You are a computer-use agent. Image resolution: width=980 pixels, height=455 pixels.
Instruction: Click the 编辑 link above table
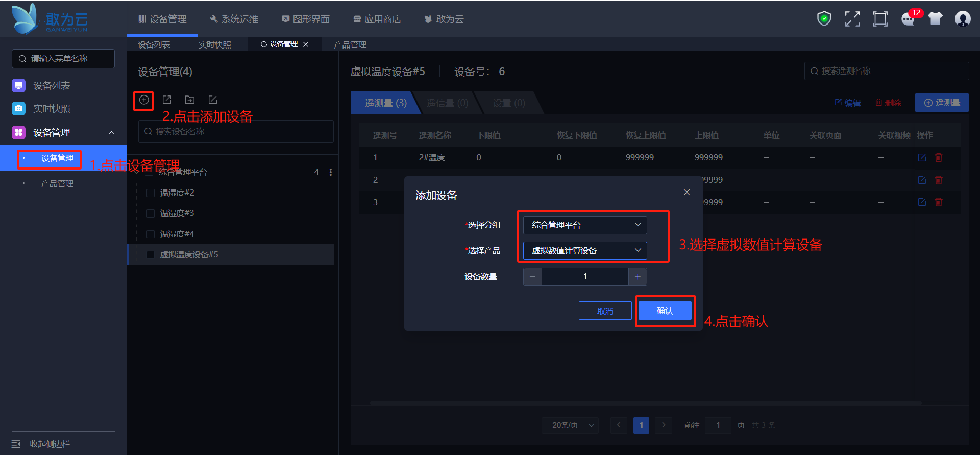847,103
